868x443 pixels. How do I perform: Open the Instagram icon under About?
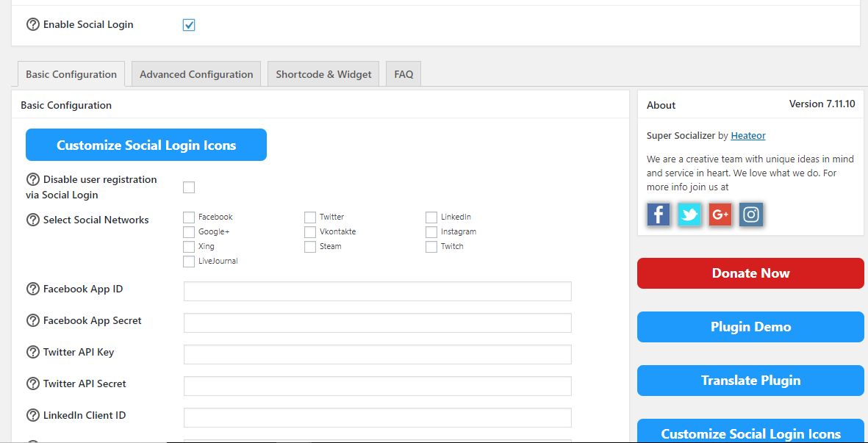(x=751, y=214)
